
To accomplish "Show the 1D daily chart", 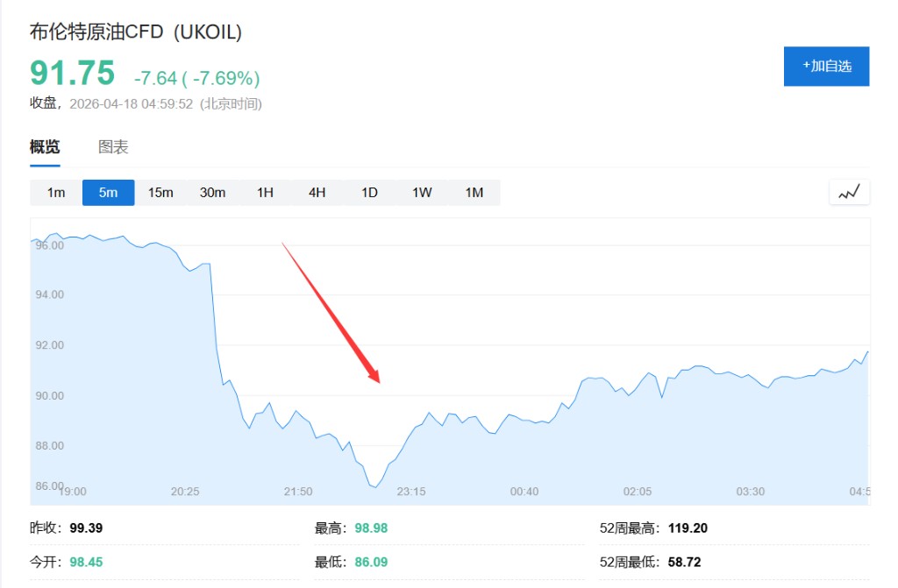I will (x=369, y=193).
